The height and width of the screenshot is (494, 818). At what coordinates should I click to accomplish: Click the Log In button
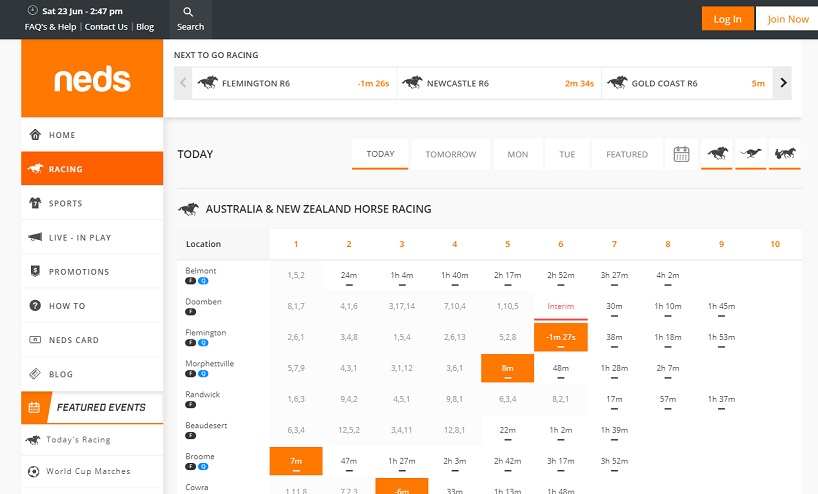[727, 19]
